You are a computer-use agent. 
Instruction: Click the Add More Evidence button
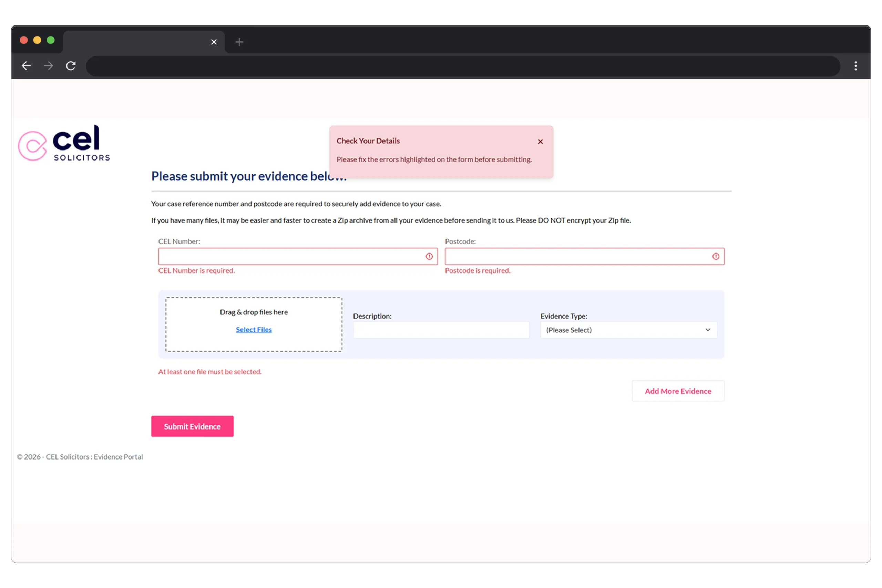click(678, 391)
